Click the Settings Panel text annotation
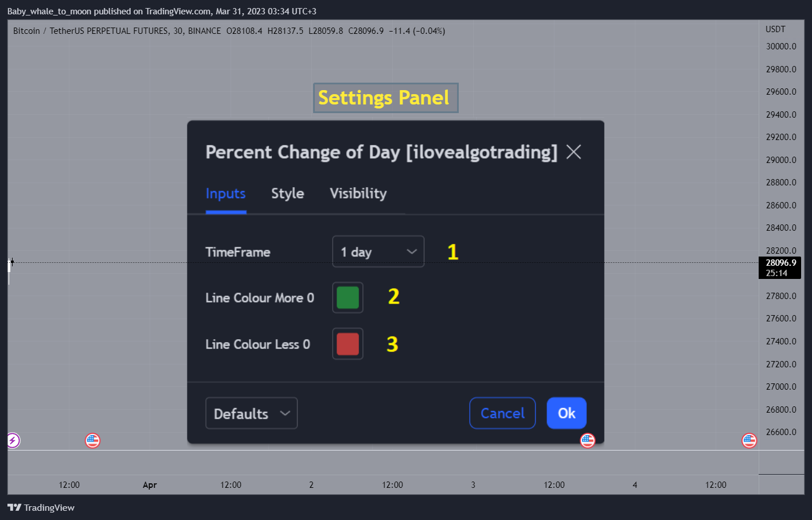The width and height of the screenshot is (812, 520). point(385,98)
